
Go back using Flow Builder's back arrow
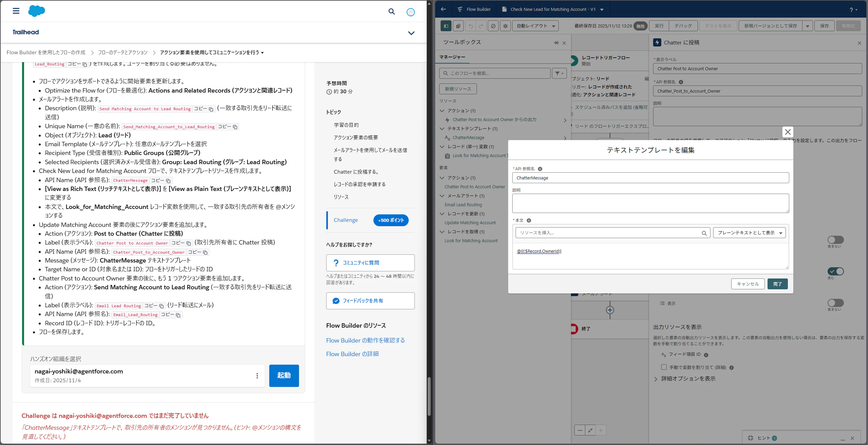pos(443,9)
